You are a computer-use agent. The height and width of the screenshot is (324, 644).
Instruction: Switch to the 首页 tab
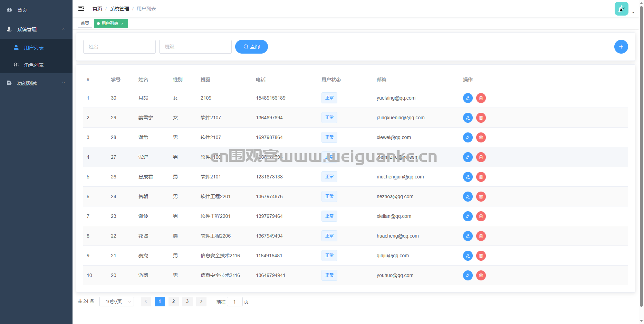point(85,23)
